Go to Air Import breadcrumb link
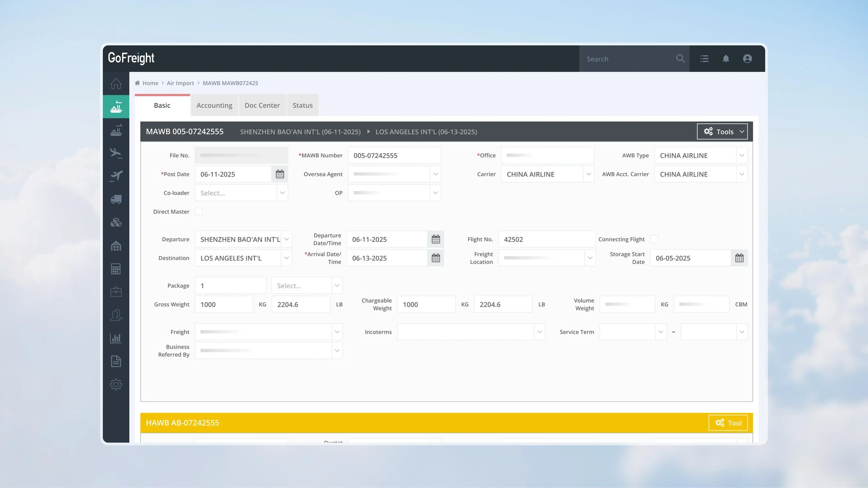The width and height of the screenshot is (868, 488). click(x=180, y=83)
